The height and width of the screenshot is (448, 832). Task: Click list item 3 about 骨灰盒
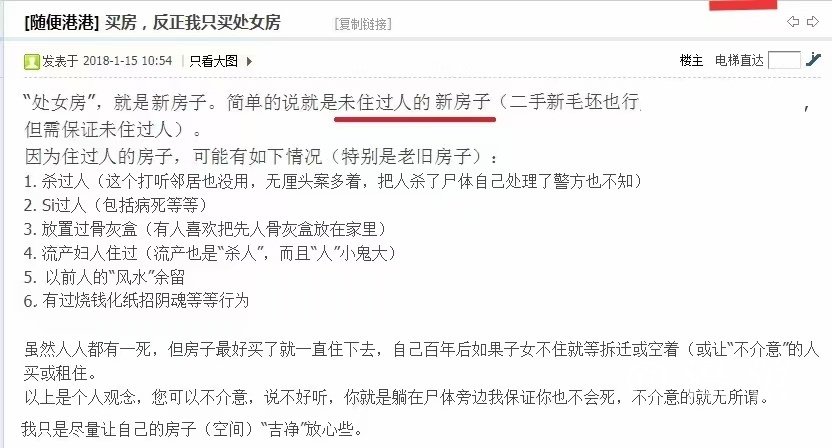coord(205,229)
